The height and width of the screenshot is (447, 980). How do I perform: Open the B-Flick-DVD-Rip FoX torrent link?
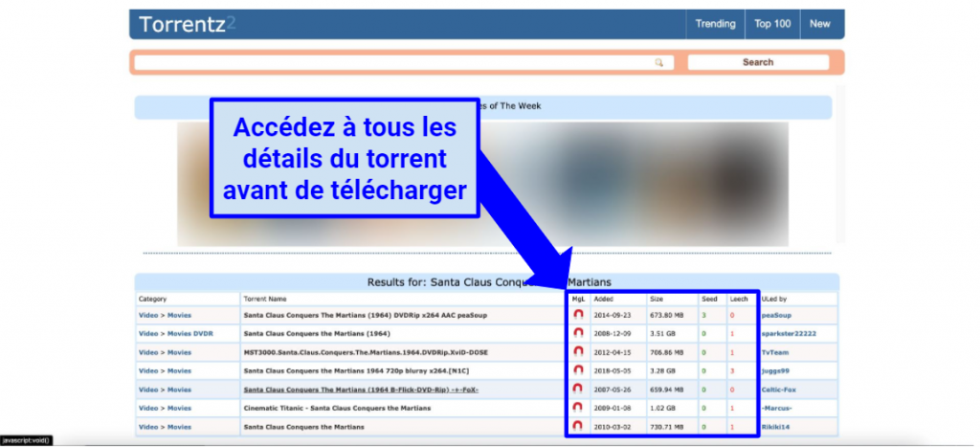(x=361, y=390)
